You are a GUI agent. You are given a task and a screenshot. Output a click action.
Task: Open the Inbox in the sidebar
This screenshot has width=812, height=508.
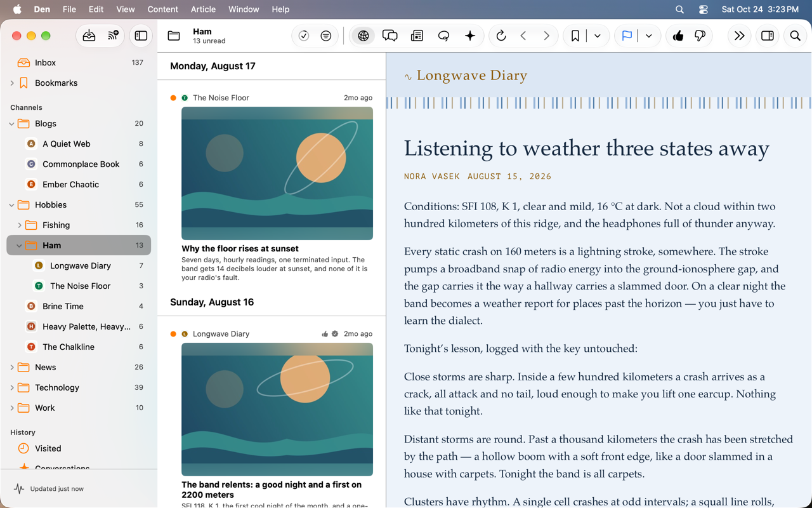coord(79,62)
